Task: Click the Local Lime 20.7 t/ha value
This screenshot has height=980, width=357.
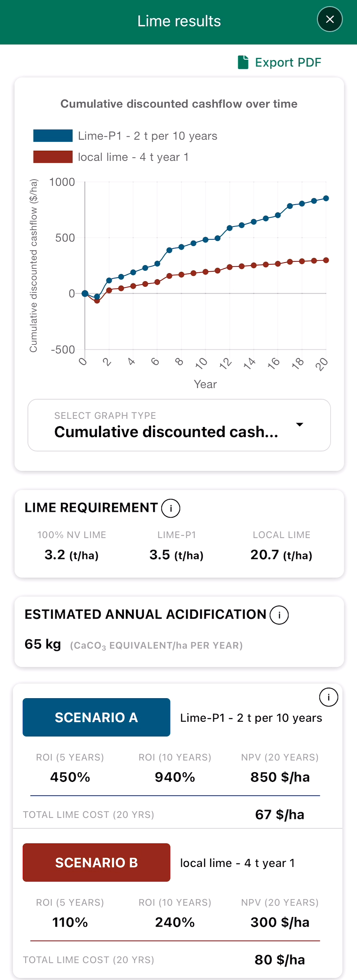Action: (x=281, y=555)
